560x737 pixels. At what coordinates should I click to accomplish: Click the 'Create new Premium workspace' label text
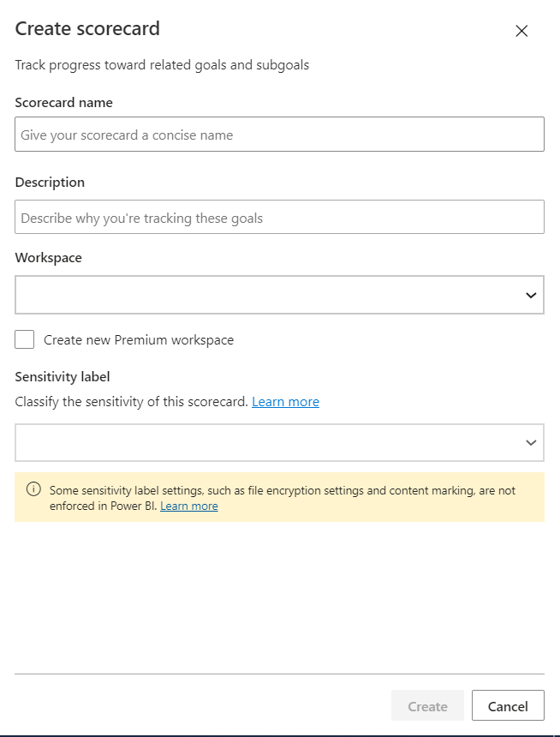(139, 340)
